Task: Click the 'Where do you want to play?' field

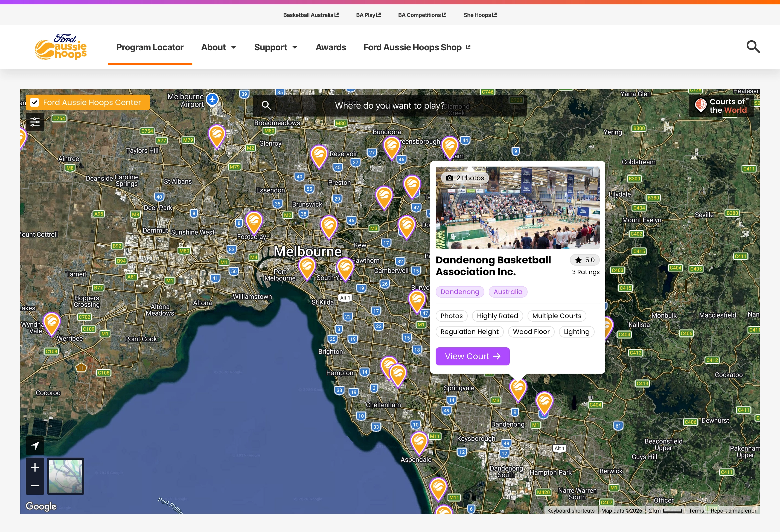Action: (x=390, y=105)
